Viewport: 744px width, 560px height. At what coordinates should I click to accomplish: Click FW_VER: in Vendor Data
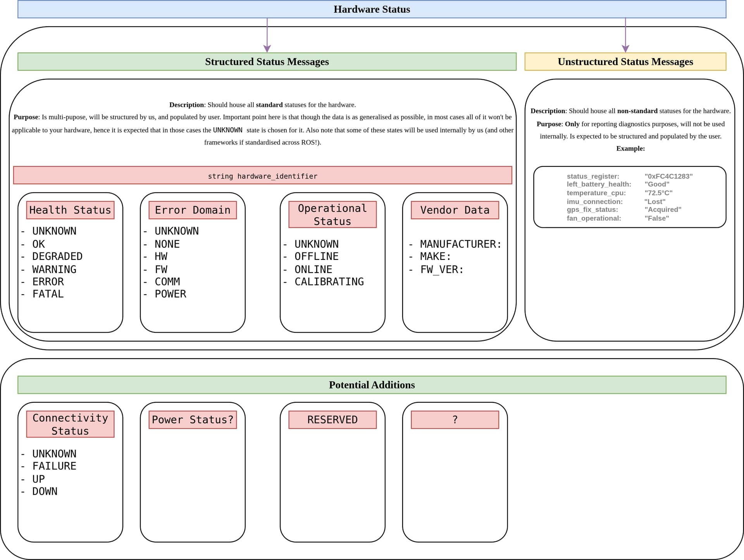442,269
